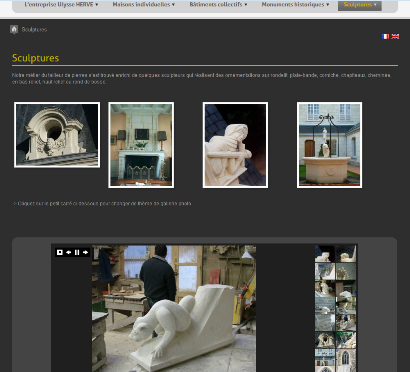This screenshot has height=372, width=410.
Task: Expand the Monuments historiques menu
Action: [x=295, y=5]
